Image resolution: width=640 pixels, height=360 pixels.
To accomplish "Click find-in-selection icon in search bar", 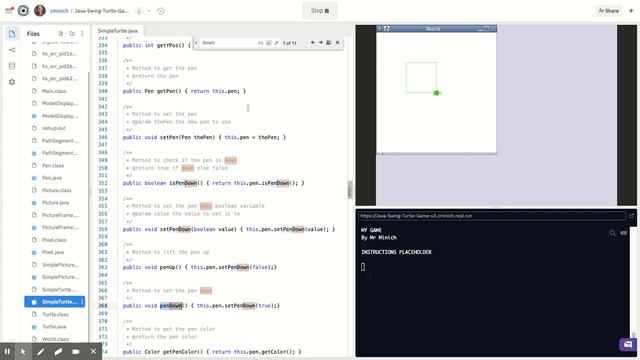I will [x=329, y=42].
